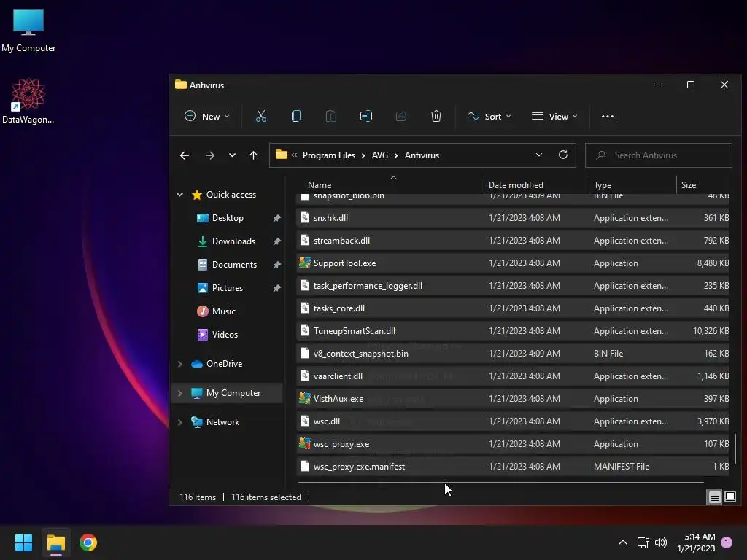Screen dimensions: 747x560
Task: Refresh the Antivirus folder view
Action: (x=562, y=155)
